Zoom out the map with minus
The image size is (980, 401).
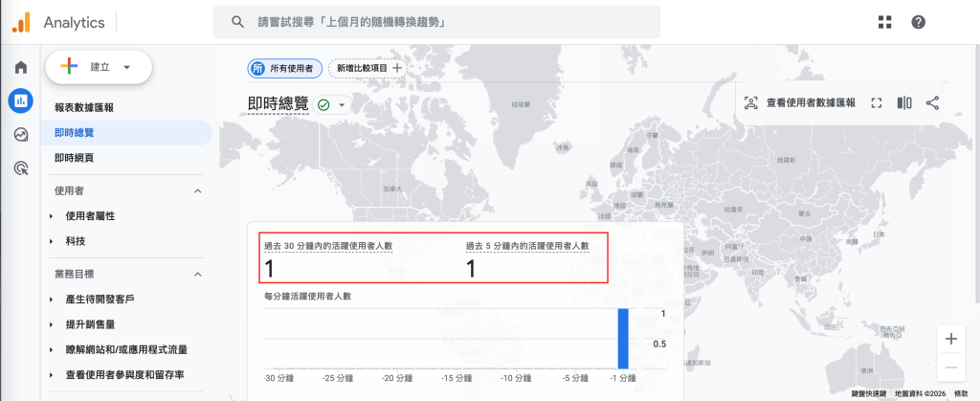click(951, 368)
